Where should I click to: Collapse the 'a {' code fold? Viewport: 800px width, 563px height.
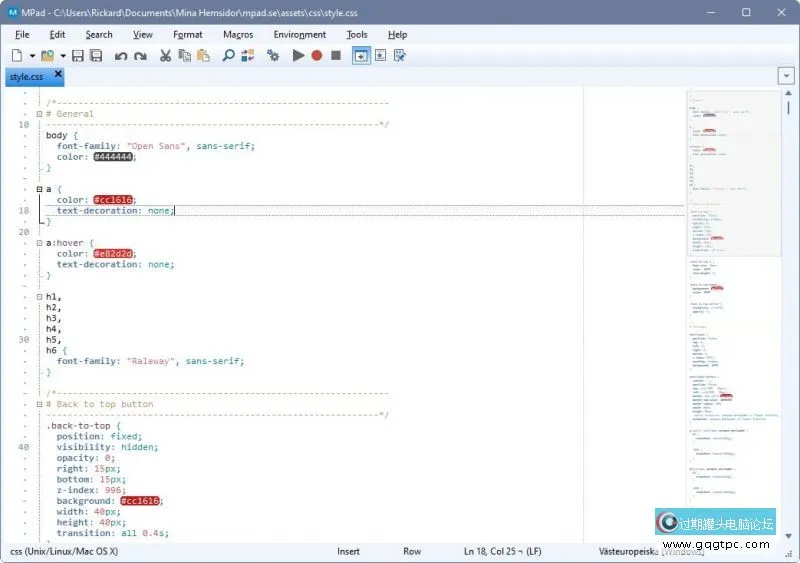39,189
